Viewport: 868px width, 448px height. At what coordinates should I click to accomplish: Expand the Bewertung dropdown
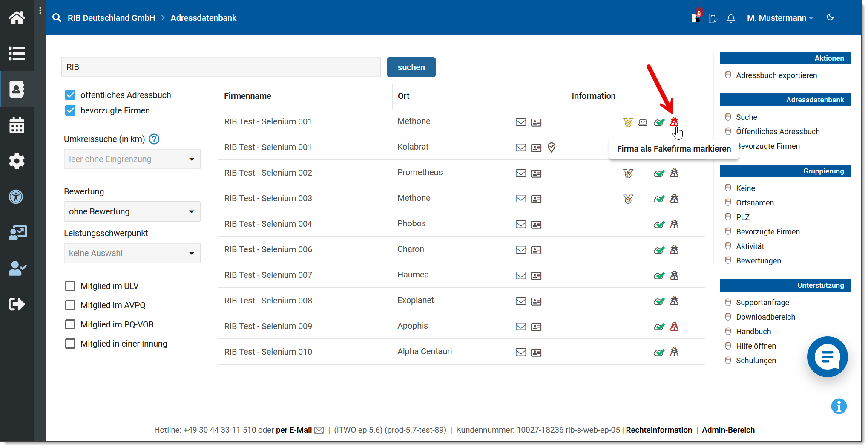tap(132, 211)
